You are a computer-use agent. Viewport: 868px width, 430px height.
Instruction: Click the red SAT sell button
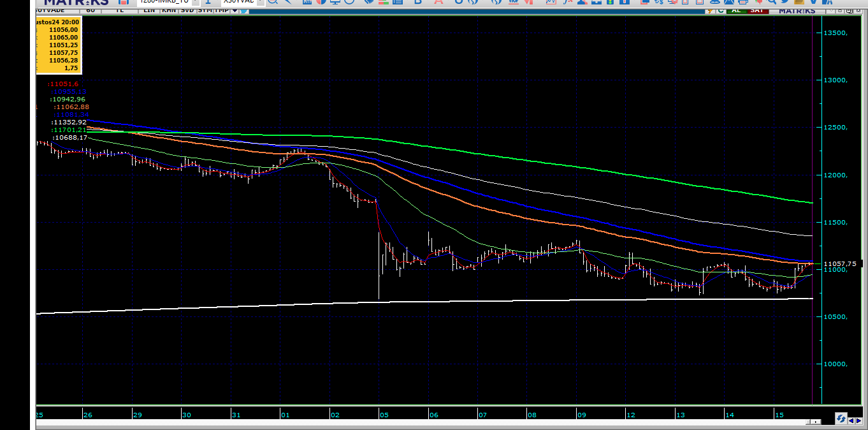pyautogui.click(x=758, y=10)
